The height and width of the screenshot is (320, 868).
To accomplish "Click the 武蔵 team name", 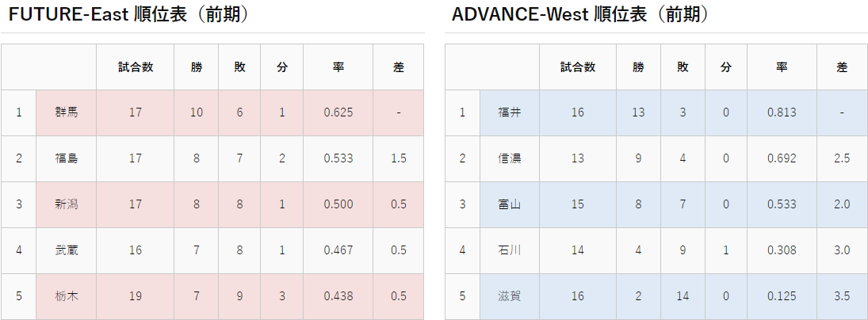I will pyautogui.click(x=67, y=250).
